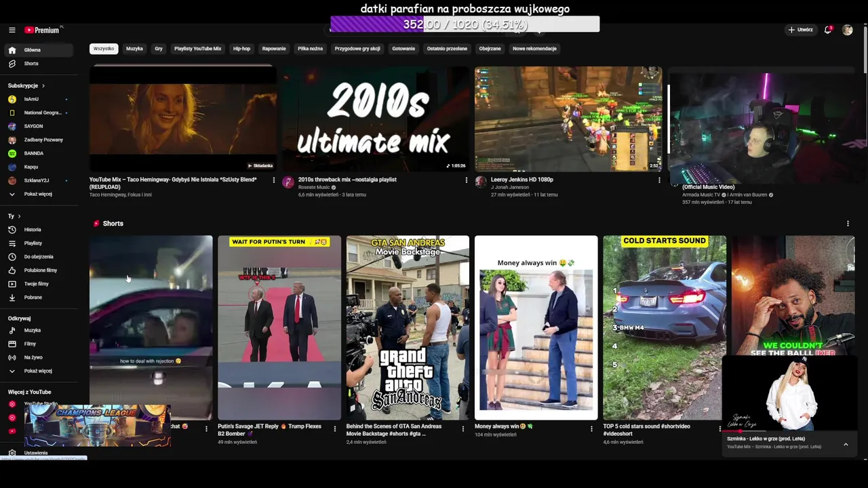Open options menu for Taco Hemingway mix
This screenshot has height=488, width=868.
pyautogui.click(x=273, y=180)
